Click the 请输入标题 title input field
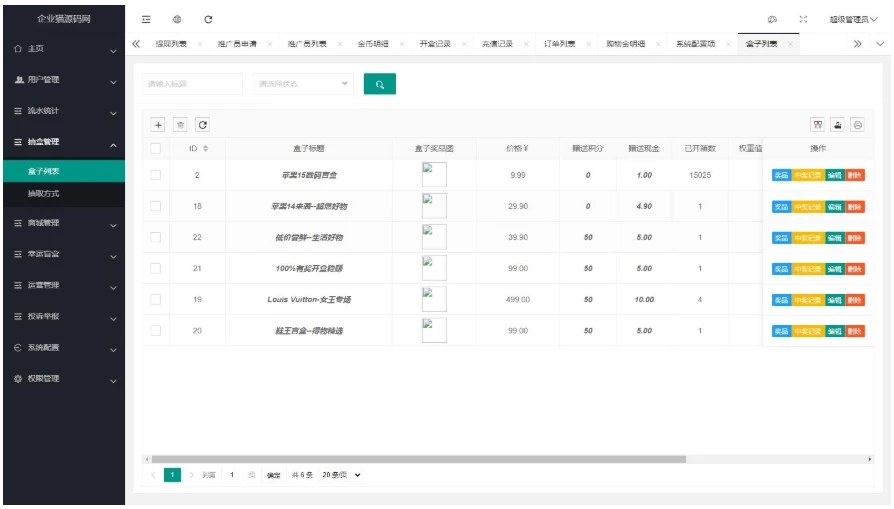This screenshot has height=509, width=894. click(x=192, y=85)
